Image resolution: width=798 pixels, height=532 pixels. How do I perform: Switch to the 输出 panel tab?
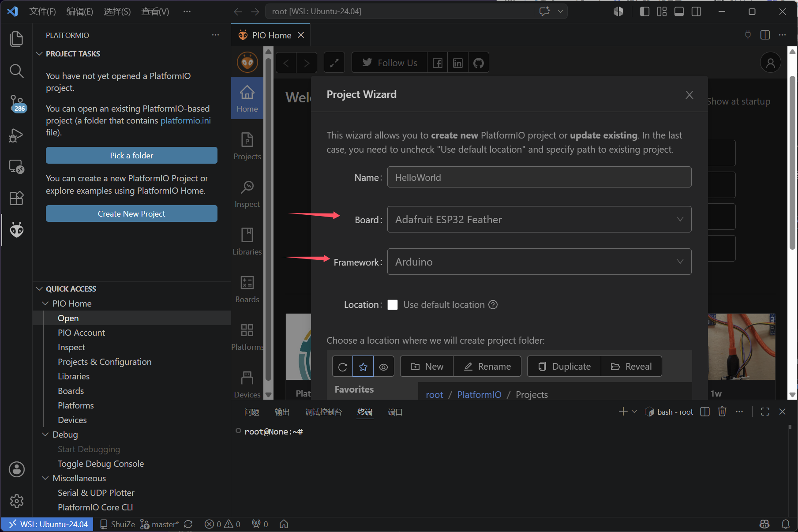[282, 412]
